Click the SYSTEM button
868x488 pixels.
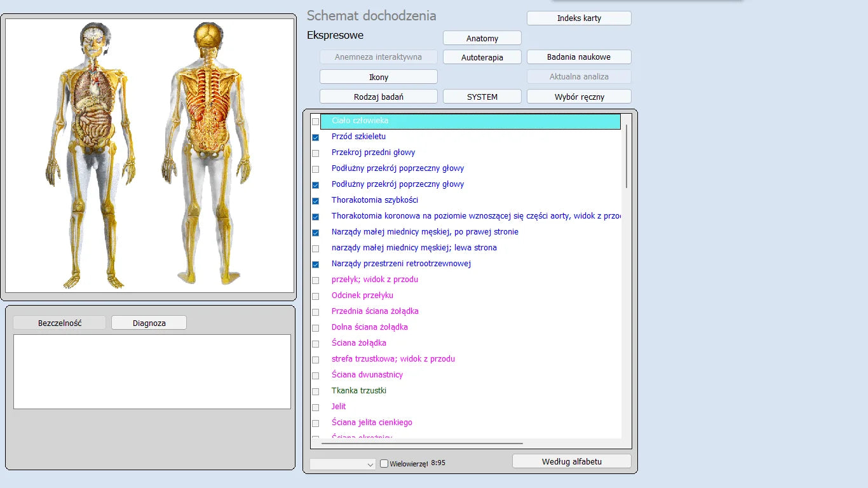click(482, 97)
